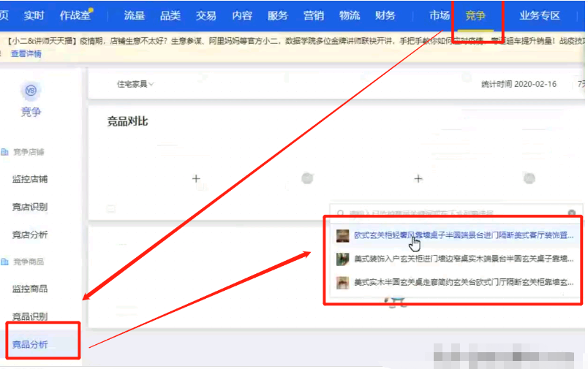Click the 竞争店铺 section icon
The width and height of the screenshot is (588, 369).
pos(4,152)
